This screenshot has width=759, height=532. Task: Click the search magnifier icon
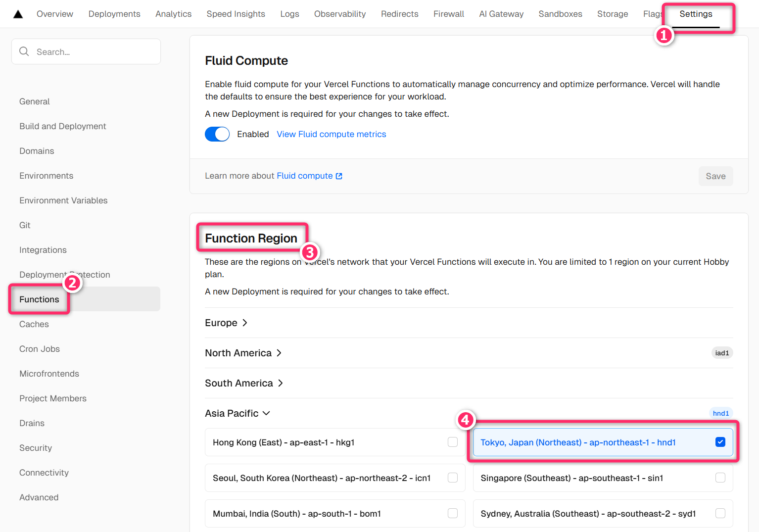[x=24, y=51]
